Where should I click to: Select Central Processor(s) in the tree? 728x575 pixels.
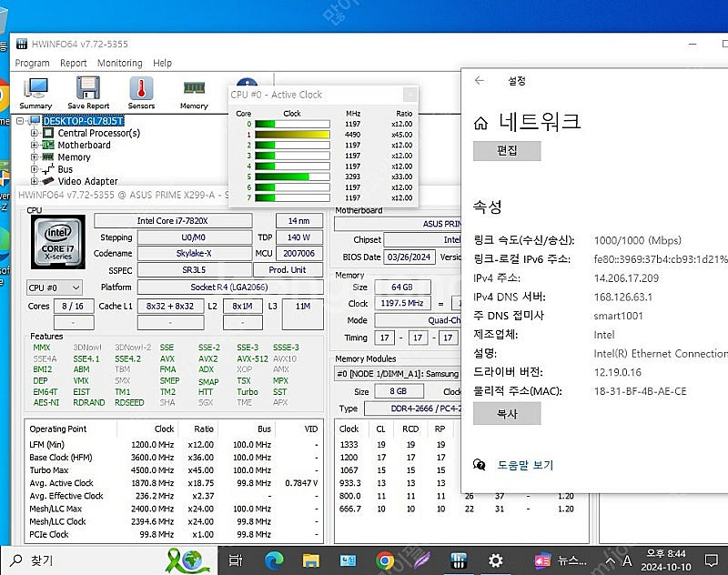click(x=98, y=133)
